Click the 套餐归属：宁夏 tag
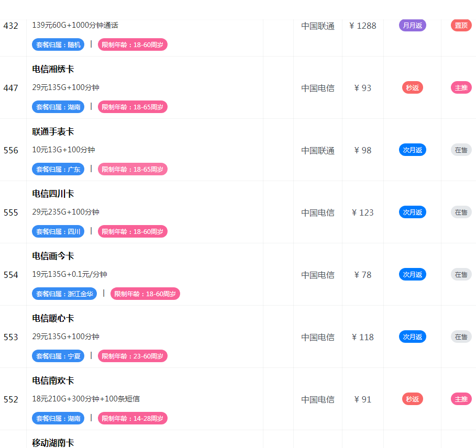 [x=58, y=356]
